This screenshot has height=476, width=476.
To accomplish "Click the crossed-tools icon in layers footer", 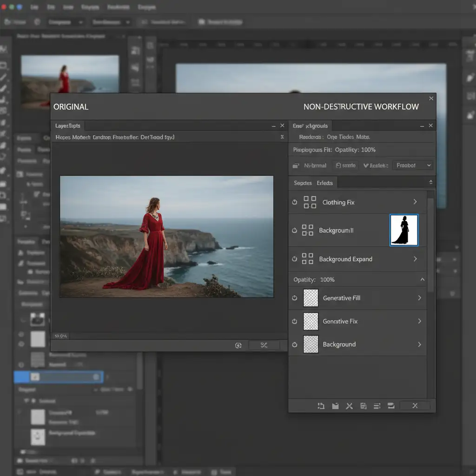I will pyautogui.click(x=349, y=406).
